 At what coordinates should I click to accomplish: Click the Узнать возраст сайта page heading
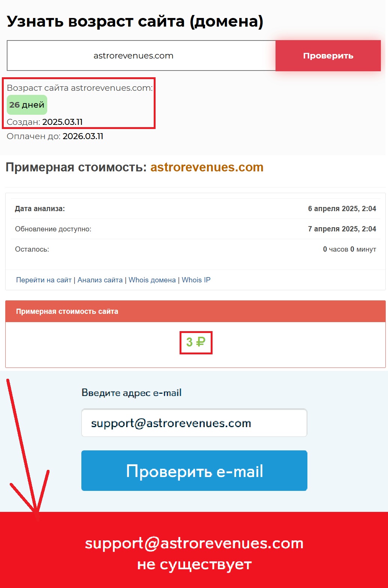[135, 22]
